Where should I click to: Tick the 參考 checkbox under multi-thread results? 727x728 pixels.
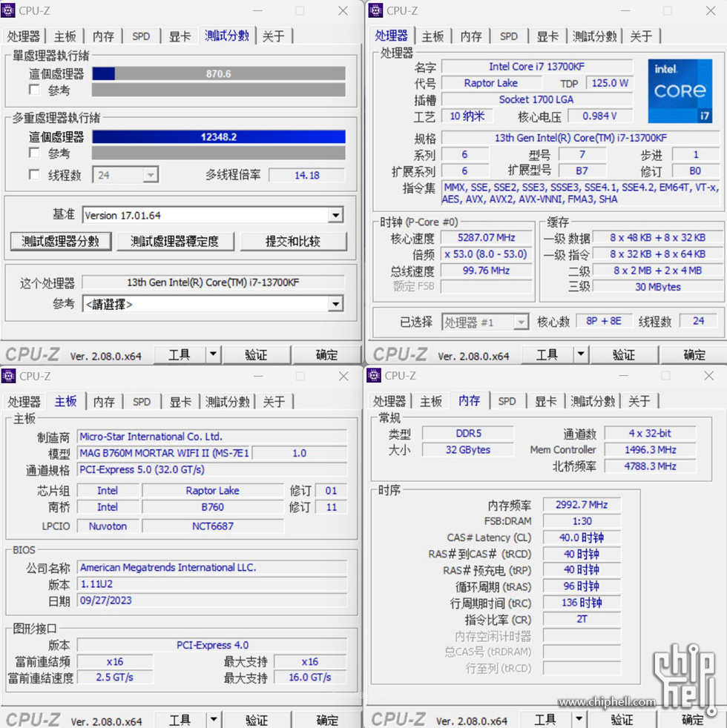(34, 153)
